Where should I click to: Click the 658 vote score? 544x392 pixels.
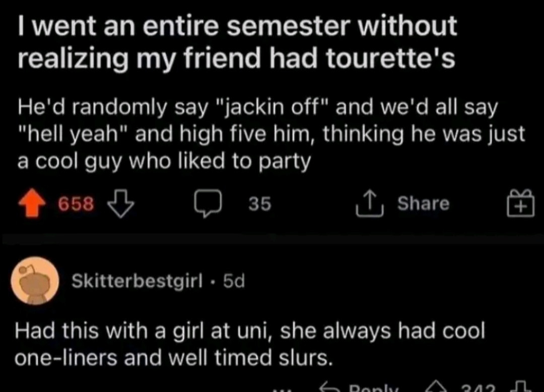point(76,204)
